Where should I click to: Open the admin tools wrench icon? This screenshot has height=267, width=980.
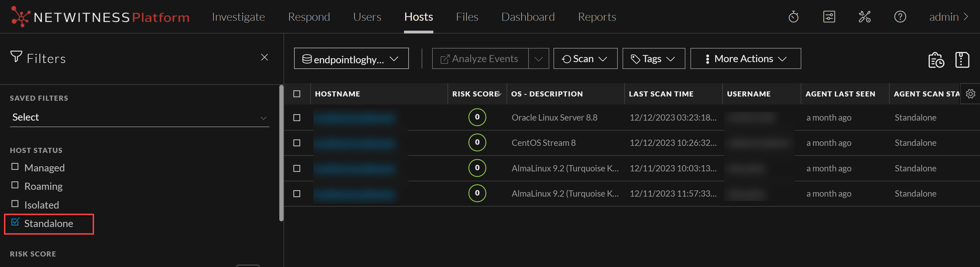(864, 17)
